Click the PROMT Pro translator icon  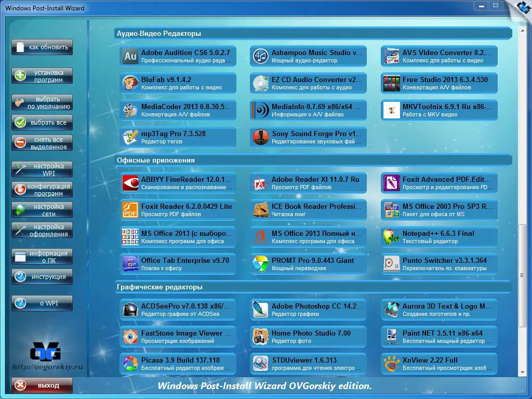point(261,264)
